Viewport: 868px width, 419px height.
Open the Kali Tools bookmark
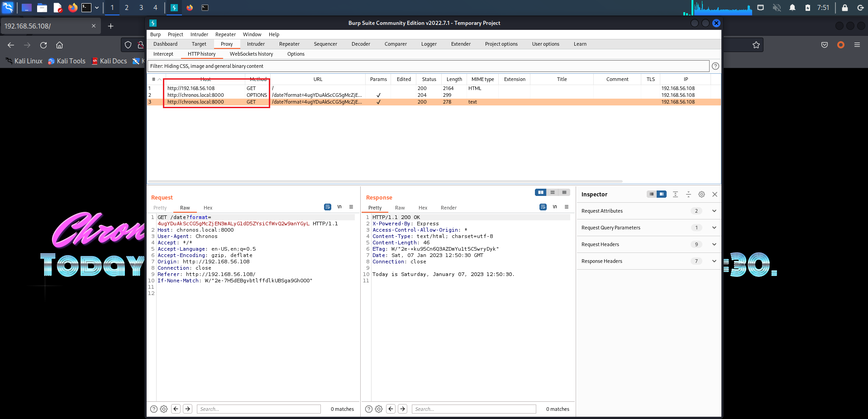click(x=67, y=61)
